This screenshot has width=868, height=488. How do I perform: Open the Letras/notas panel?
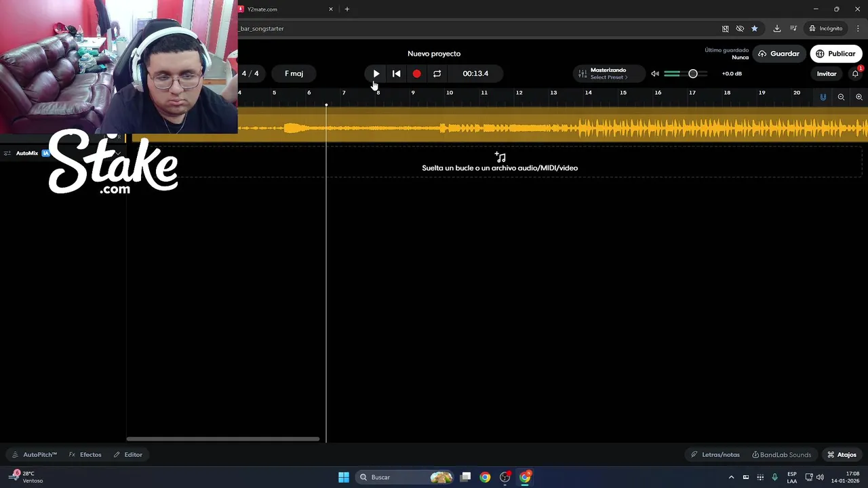point(715,455)
